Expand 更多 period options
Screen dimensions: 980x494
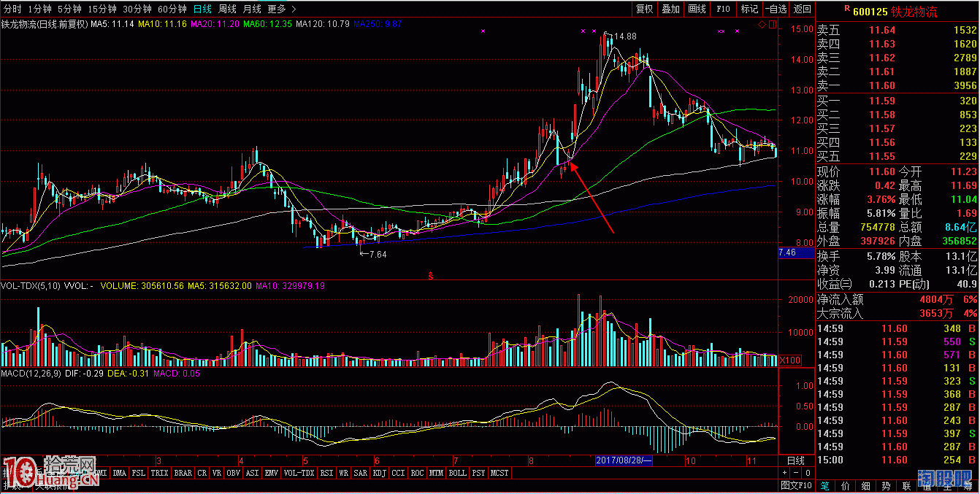pyautogui.click(x=282, y=9)
